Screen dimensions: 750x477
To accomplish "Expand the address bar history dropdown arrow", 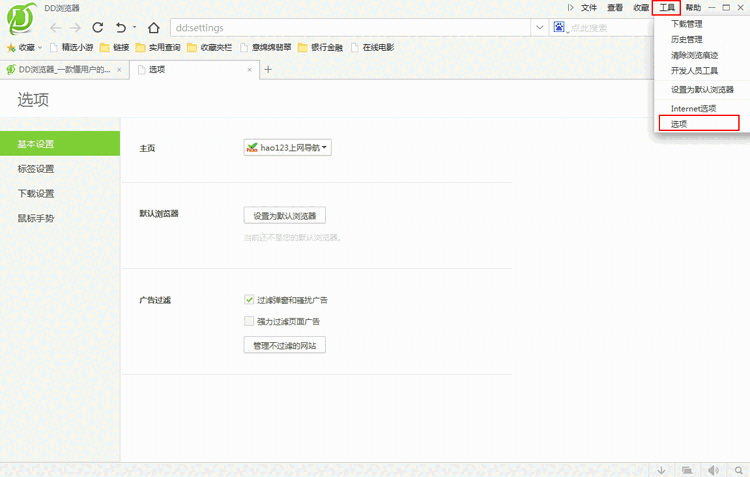I will pos(540,28).
